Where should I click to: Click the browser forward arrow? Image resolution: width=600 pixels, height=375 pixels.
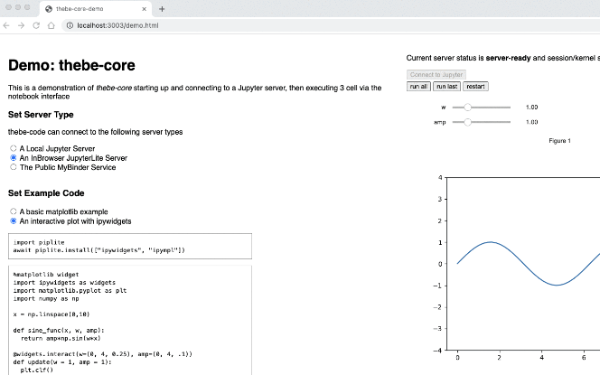pyautogui.click(x=21, y=26)
